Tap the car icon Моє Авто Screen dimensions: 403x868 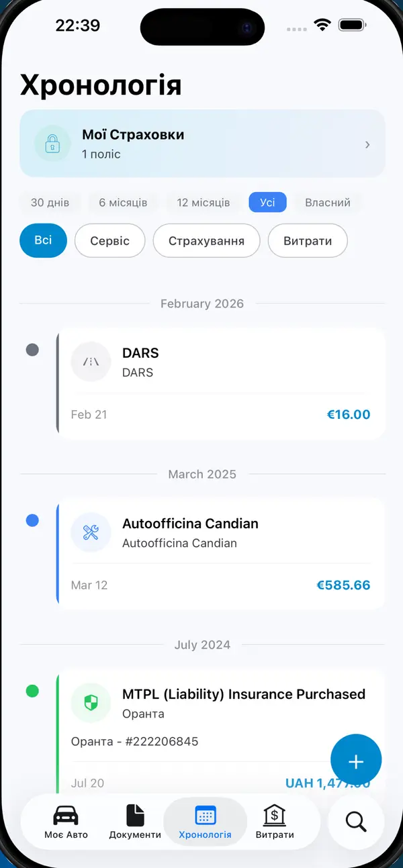[x=66, y=815]
